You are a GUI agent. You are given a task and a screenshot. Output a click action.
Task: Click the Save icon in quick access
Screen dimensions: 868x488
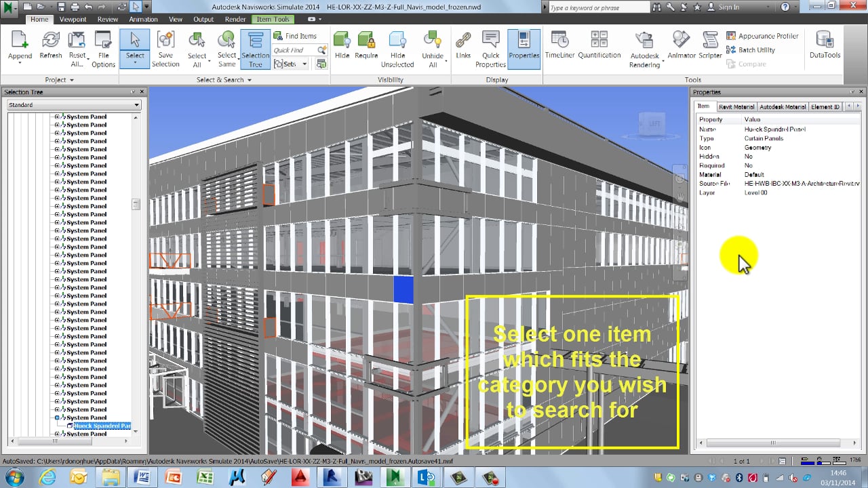click(x=61, y=7)
